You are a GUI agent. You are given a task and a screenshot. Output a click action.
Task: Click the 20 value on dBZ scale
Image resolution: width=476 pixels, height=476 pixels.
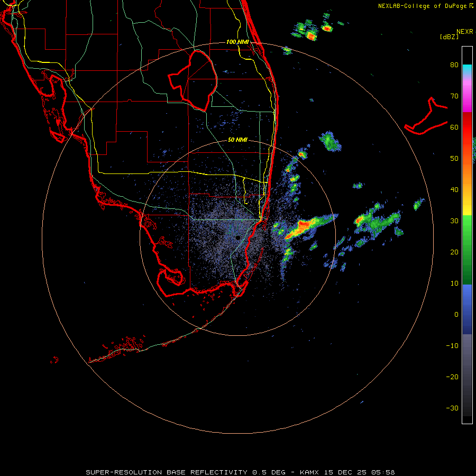tap(454, 252)
